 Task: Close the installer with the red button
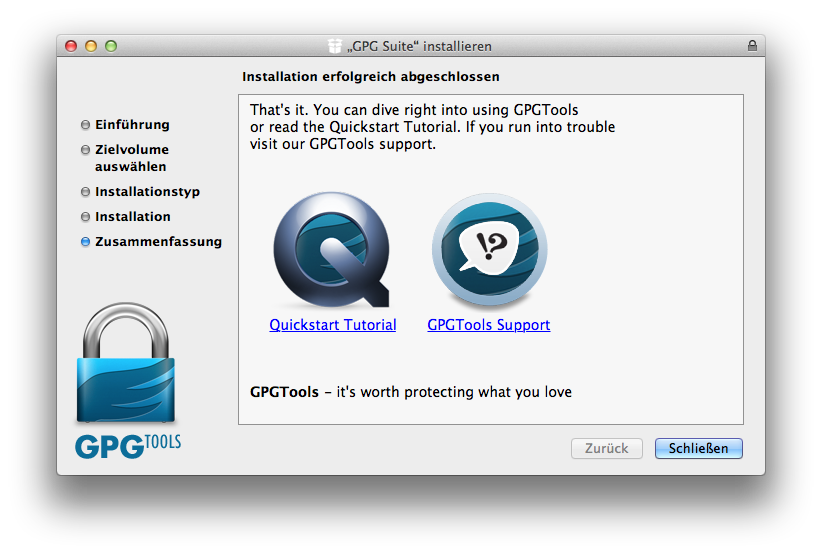[71, 46]
